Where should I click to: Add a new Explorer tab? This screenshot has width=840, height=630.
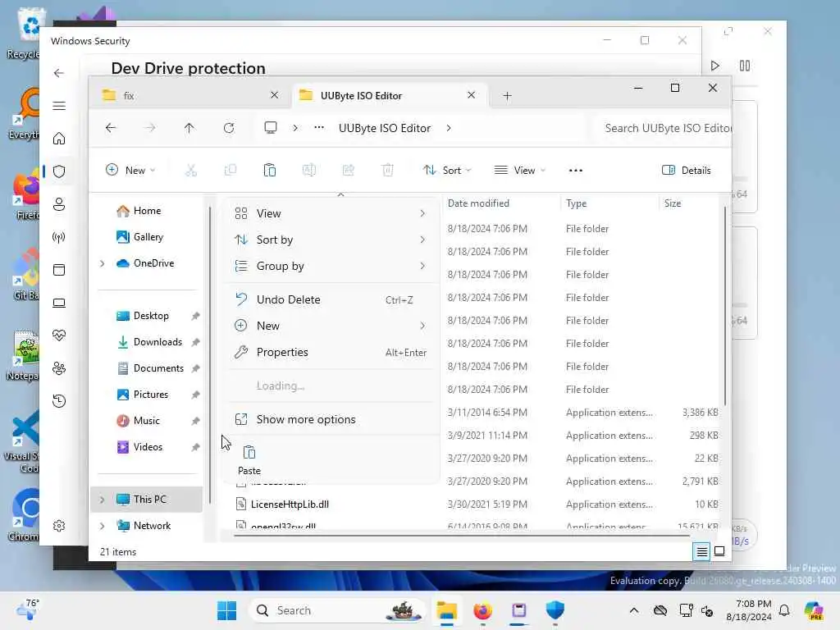tap(507, 96)
